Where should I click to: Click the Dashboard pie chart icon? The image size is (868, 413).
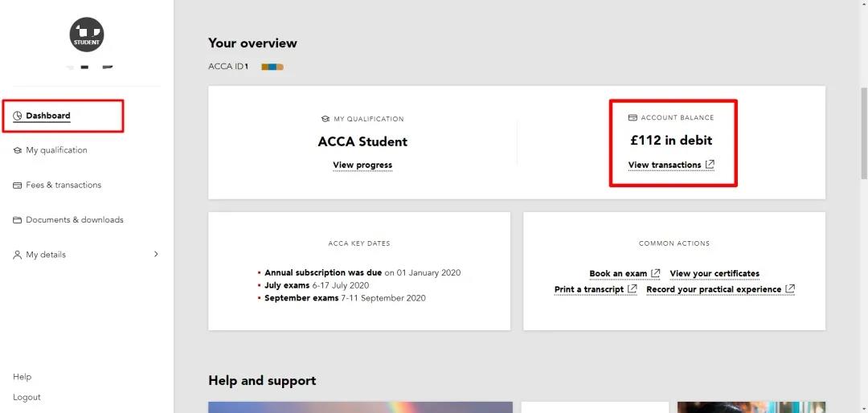18,116
